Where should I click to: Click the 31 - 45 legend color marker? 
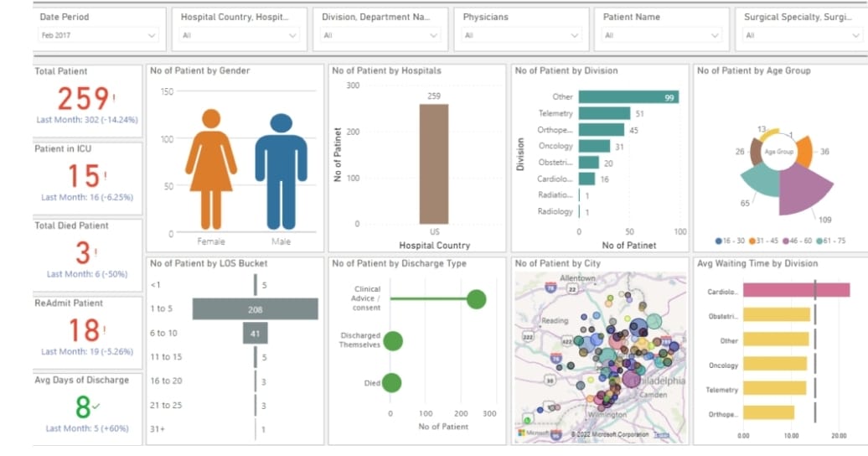coord(752,241)
